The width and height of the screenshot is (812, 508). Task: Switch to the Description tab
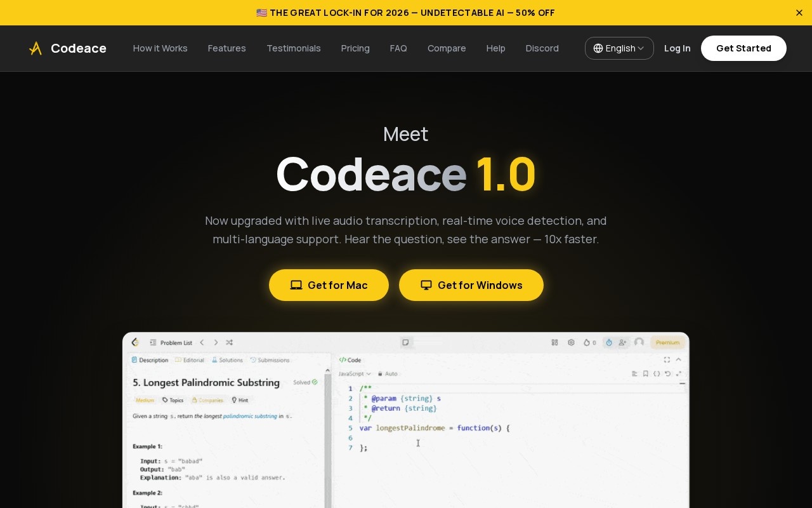coord(150,360)
